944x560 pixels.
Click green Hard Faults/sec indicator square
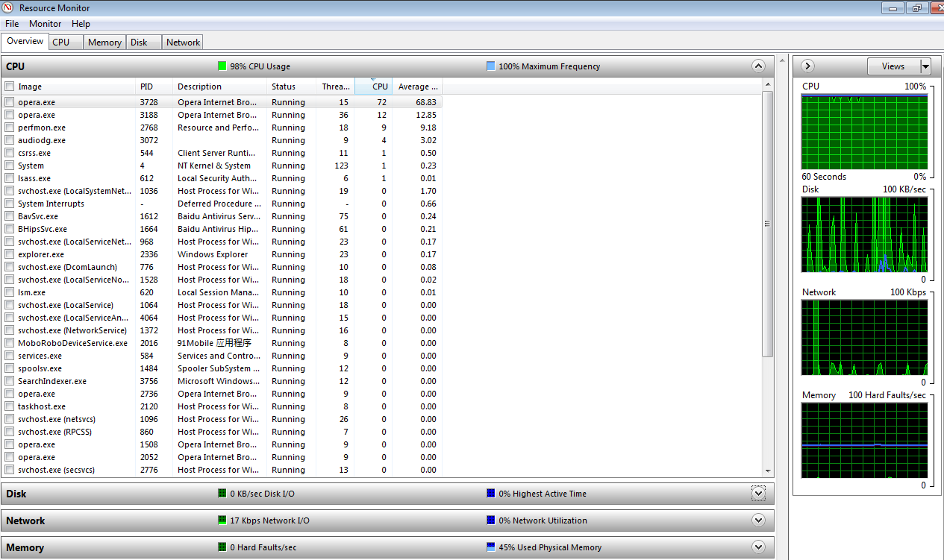click(222, 547)
